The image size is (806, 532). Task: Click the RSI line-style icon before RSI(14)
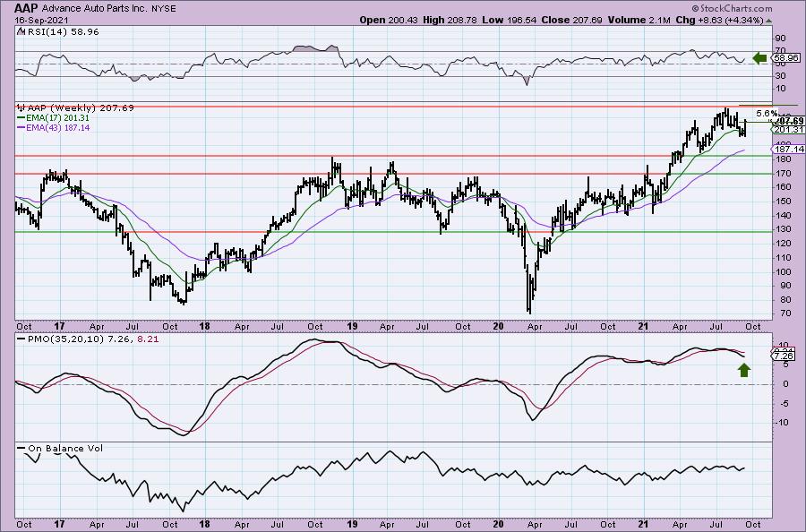(x=20, y=31)
